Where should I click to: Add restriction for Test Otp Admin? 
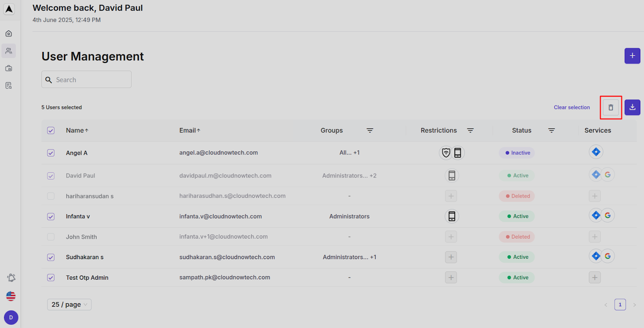tap(451, 278)
